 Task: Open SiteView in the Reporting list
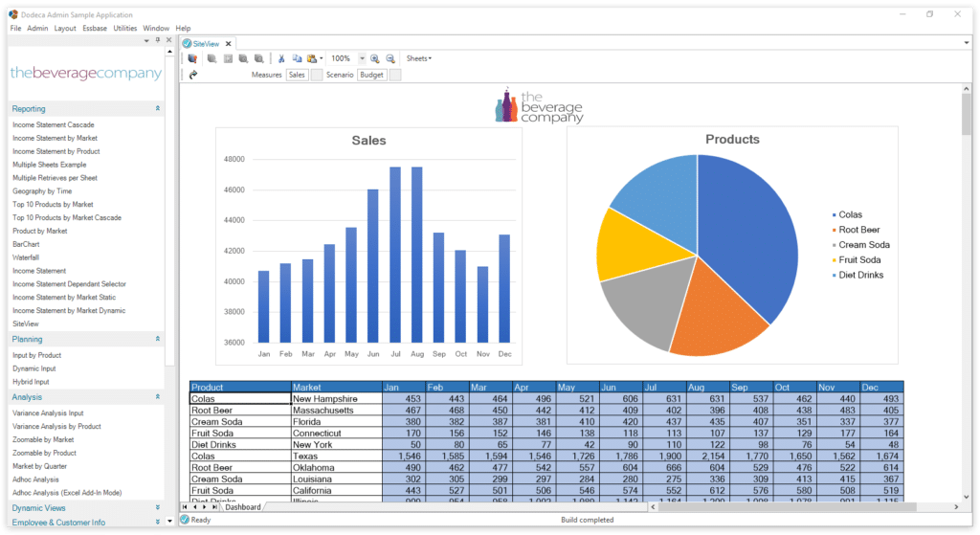(x=26, y=323)
